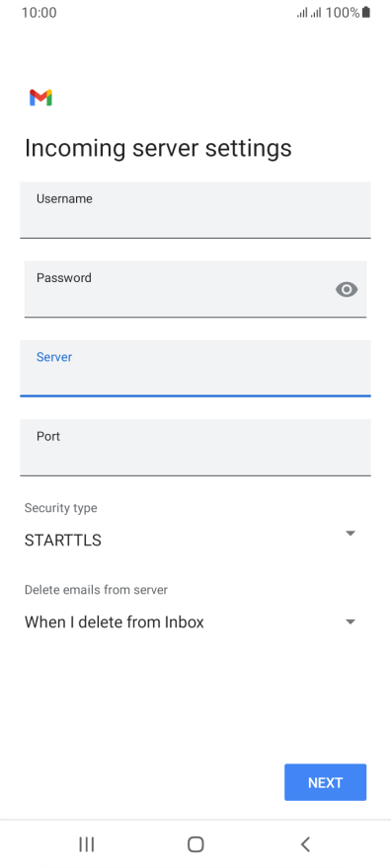This screenshot has height=868, width=391.
Task: Tap the Security type label
Action: pos(60,508)
